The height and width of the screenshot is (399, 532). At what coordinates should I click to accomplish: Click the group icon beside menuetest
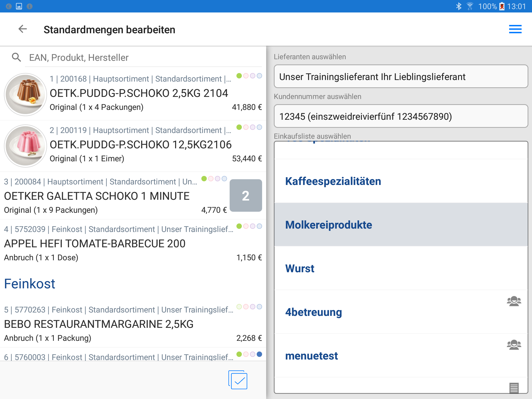click(514, 345)
